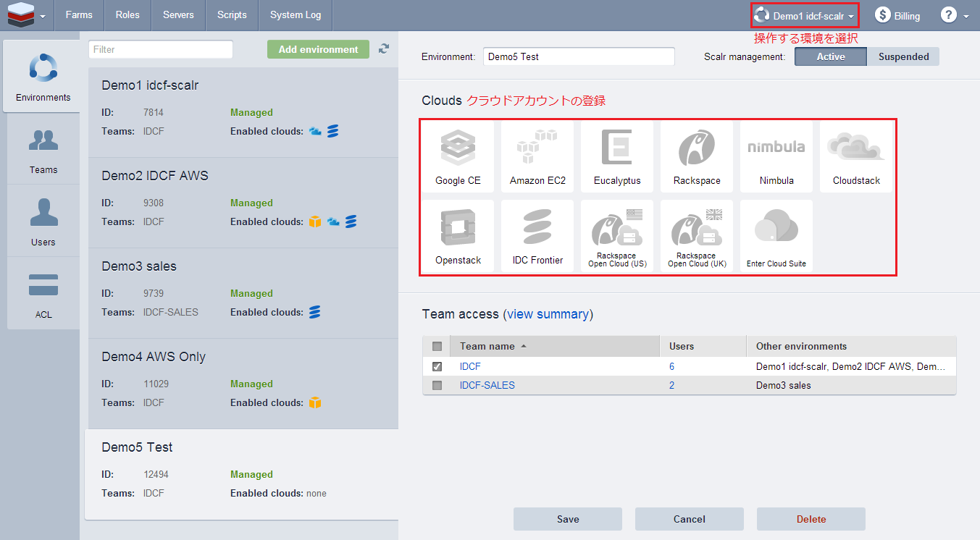Sort by the Users column header
This screenshot has width=980, height=540.
(x=703, y=347)
